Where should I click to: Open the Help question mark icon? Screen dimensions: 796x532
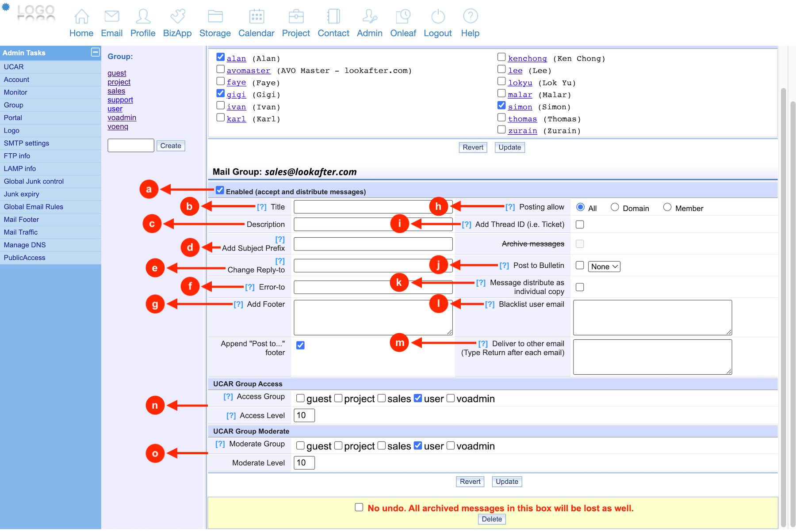(x=470, y=17)
